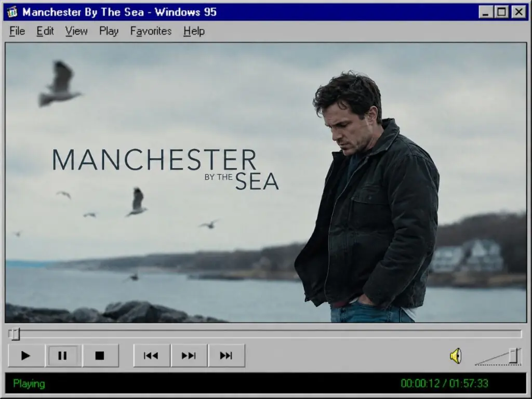Open the Favorites menu
The width and height of the screenshot is (532, 399).
point(151,31)
